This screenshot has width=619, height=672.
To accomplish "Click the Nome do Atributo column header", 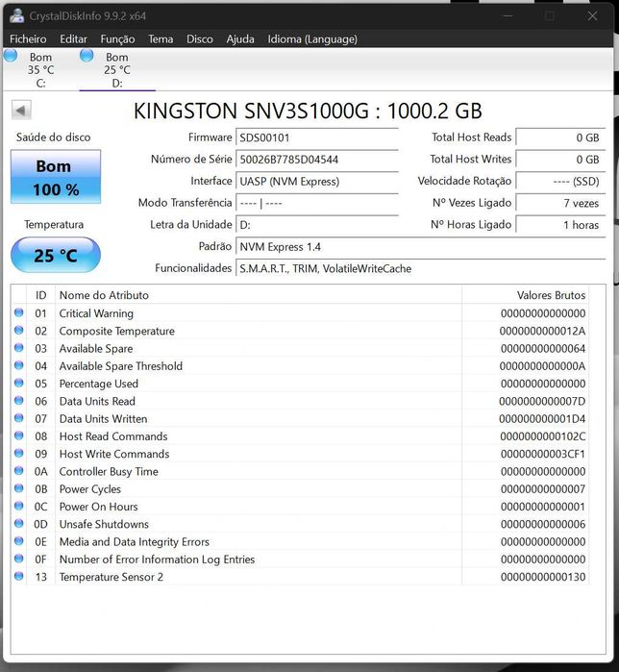I will (x=259, y=295).
